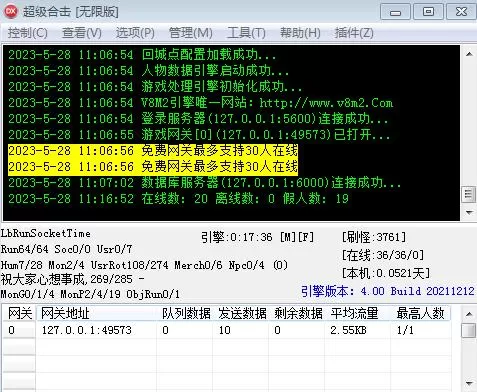Click the 引擎:0:17:36 runtime text
The width and height of the screenshot is (477, 392).
[257, 237]
